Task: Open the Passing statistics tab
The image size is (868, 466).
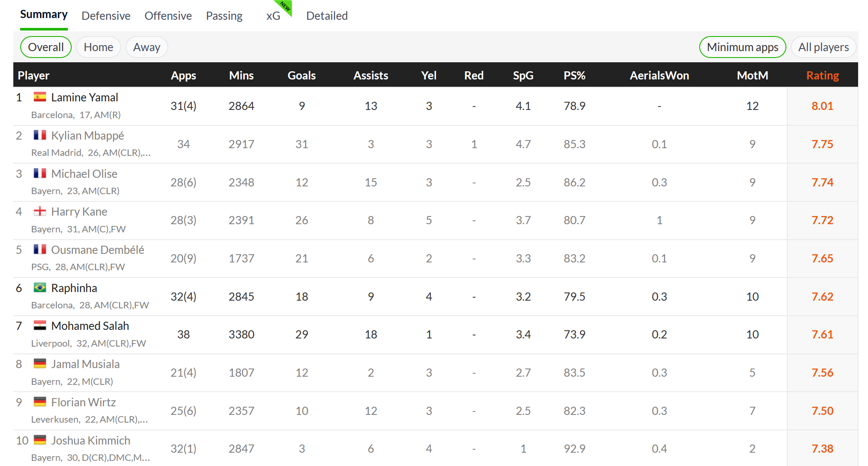Action: (x=224, y=16)
